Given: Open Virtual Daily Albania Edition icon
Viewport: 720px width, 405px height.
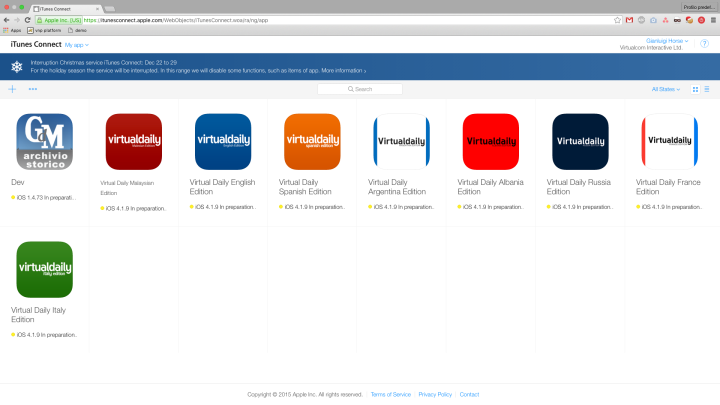Looking at the screenshot, I should (490, 142).
